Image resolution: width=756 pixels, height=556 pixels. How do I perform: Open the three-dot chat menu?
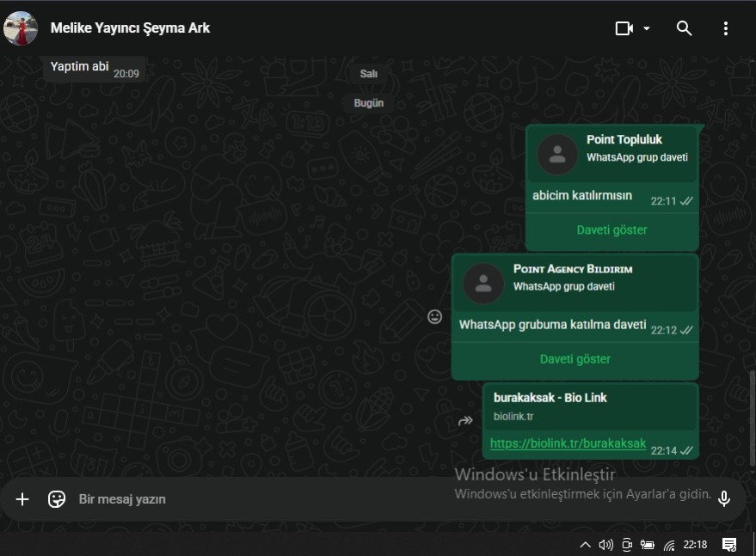point(726,28)
